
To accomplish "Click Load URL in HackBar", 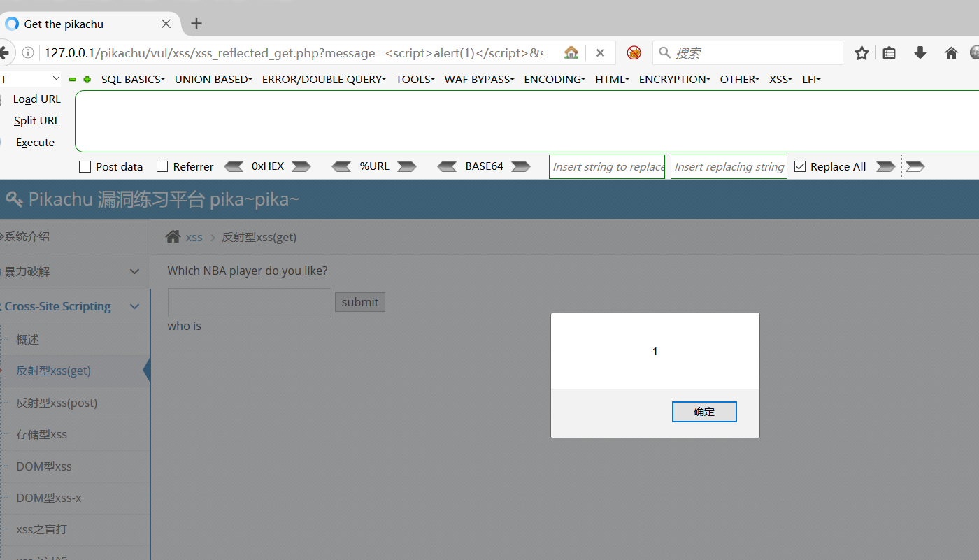I will pyautogui.click(x=36, y=99).
